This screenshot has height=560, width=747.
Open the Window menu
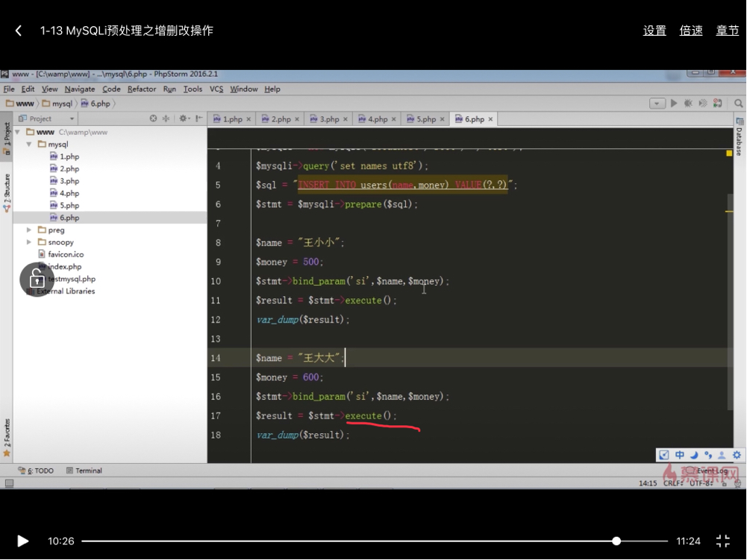(x=243, y=89)
